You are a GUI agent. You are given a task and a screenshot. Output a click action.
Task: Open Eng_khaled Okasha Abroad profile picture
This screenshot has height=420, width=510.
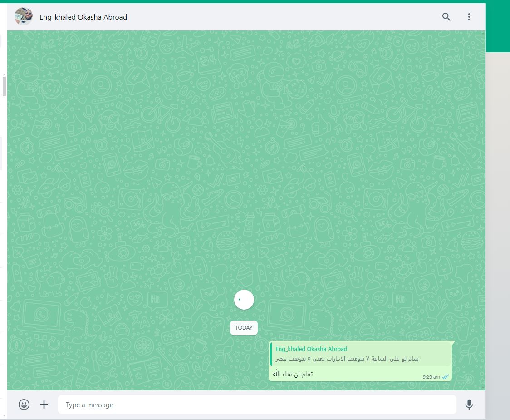(x=24, y=17)
